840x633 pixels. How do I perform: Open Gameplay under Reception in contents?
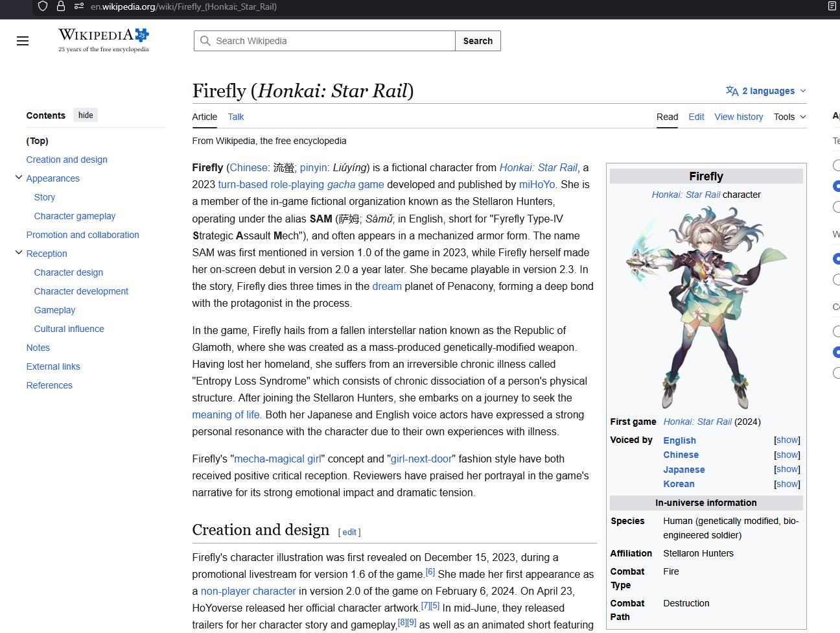pyautogui.click(x=54, y=310)
